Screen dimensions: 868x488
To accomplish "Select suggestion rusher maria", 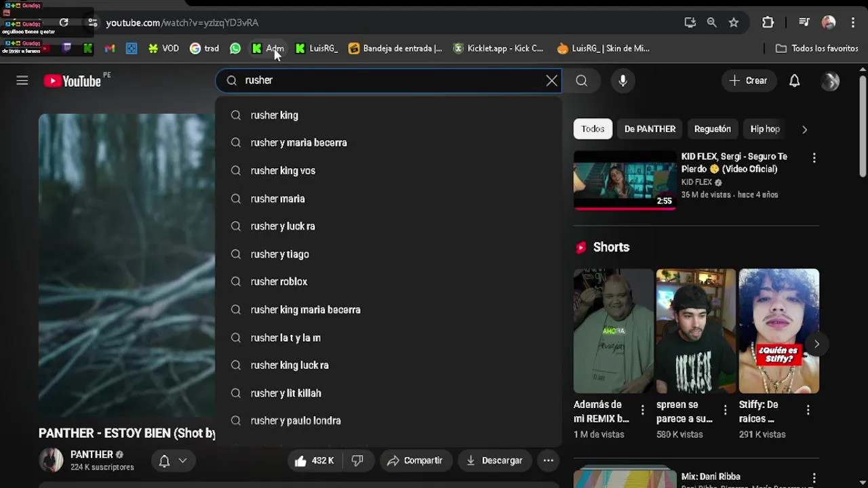I will (x=389, y=199).
